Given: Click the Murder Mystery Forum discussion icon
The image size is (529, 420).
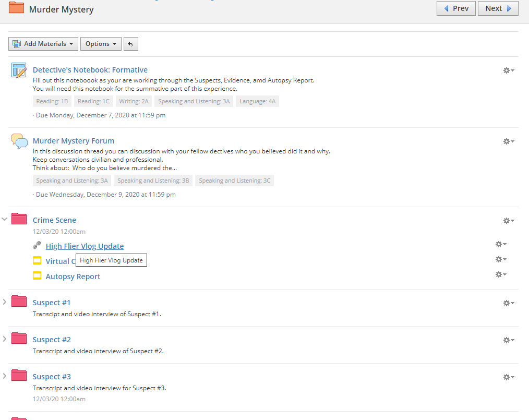Looking at the screenshot, I should (x=19, y=141).
